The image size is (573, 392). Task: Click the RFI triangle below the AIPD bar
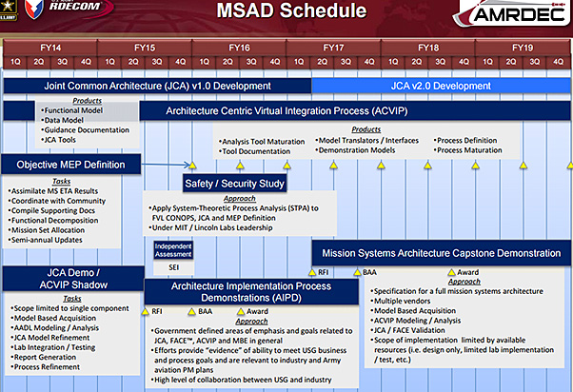pyautogui.click(x=145, y=311)
